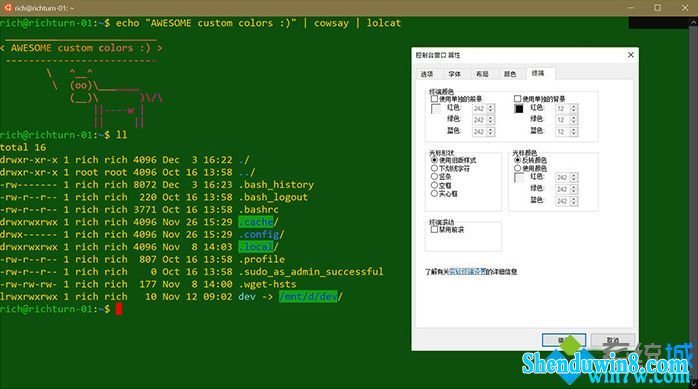Screen dimensions: 698x389
Task: Click the cowsay 'AWESOME custom colors' speech line
Action: pos(81,48)
